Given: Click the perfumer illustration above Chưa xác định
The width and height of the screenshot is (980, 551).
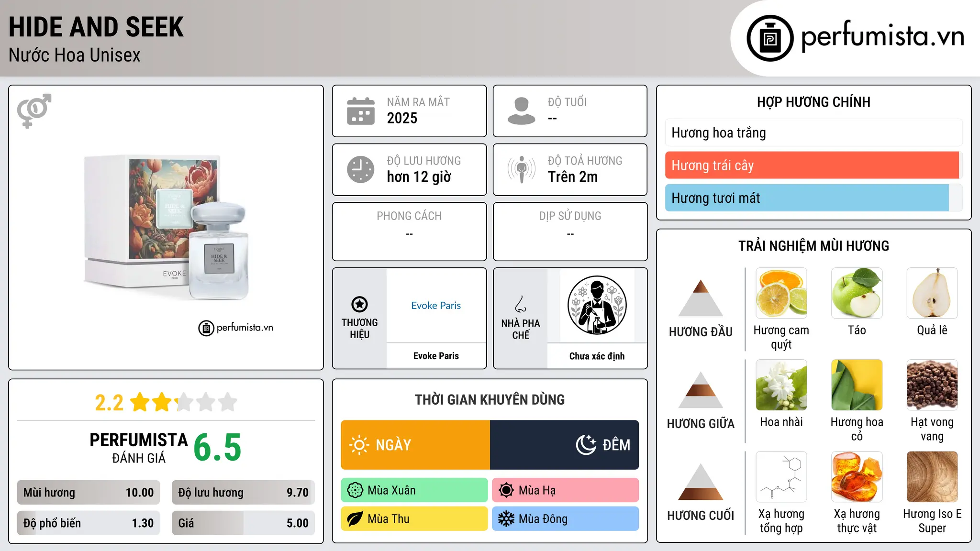Looking at the screenshot, I should click(597, 305).
